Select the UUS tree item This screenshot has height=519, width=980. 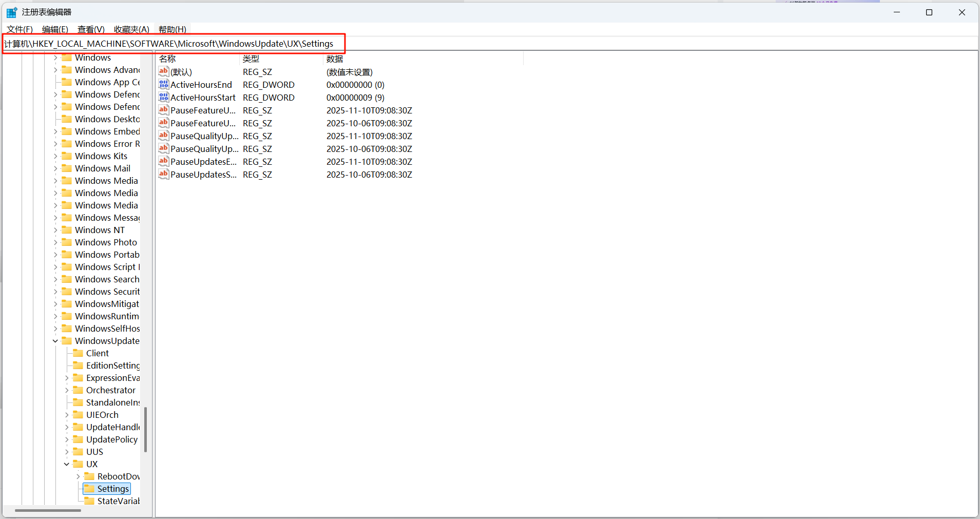[x=94, y=452]
